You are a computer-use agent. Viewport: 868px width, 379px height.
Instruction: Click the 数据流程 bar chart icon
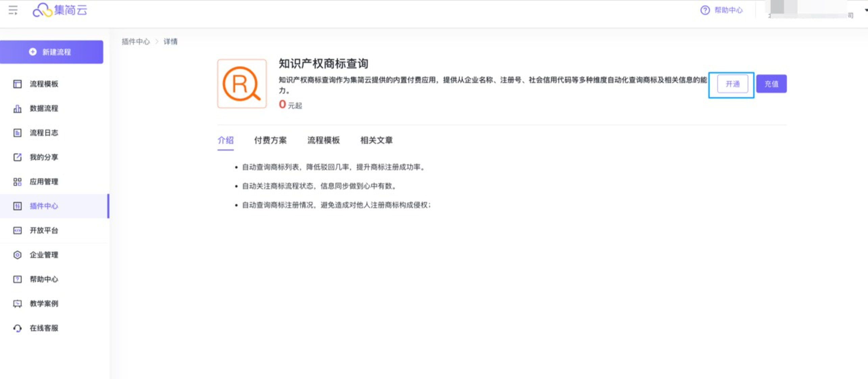[17, 108]
